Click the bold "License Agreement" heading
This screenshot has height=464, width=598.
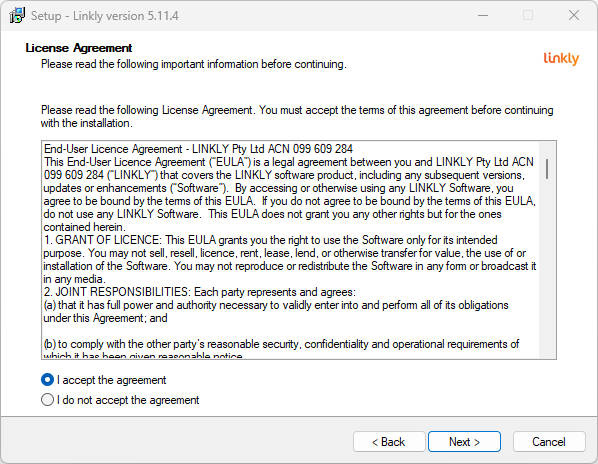coord(79,48)
